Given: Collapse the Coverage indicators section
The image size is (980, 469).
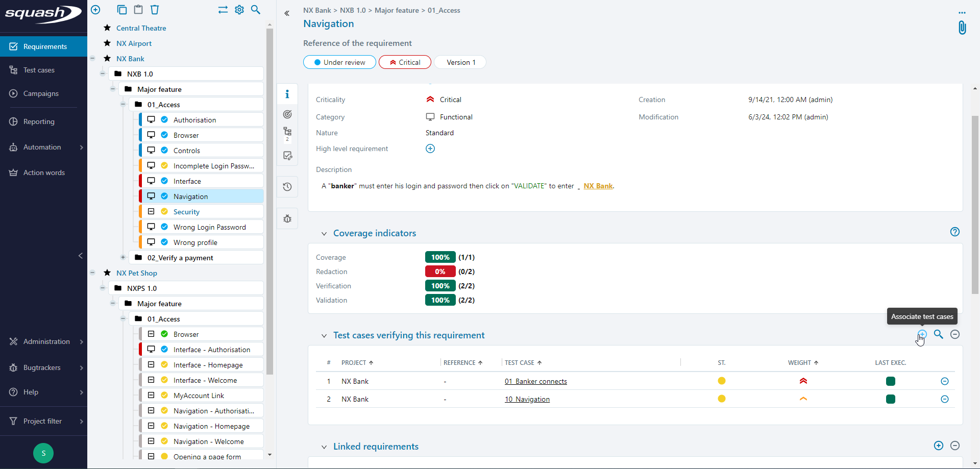Looking at the screenshot, I should [x=324, y=234].
